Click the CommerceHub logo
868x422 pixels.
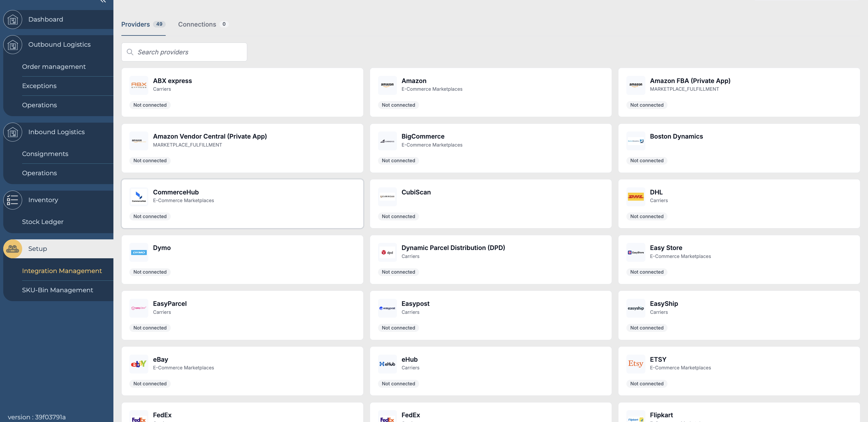pyautogui.click(x=139, y=197)
